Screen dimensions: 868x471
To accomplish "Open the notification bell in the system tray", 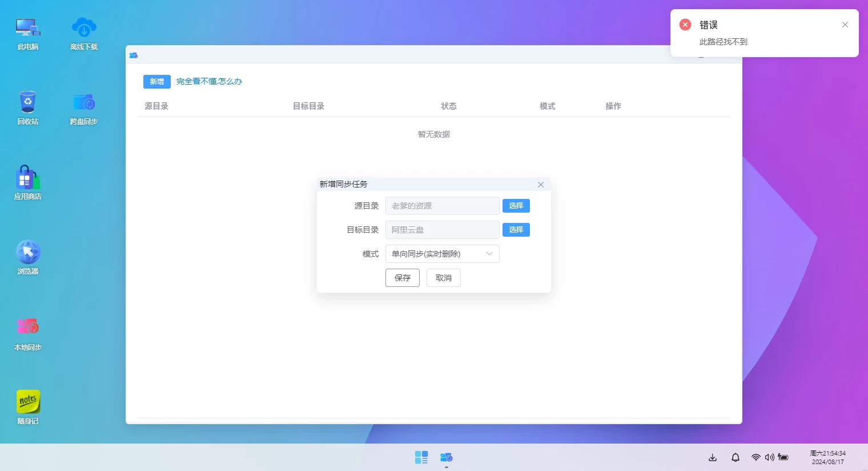I will [735, 457].
